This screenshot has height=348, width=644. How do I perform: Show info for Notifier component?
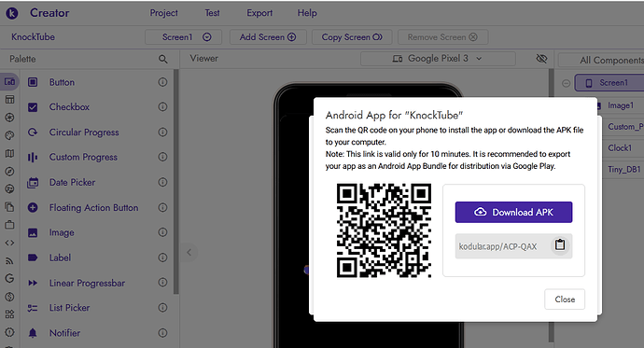coord(162,333)
